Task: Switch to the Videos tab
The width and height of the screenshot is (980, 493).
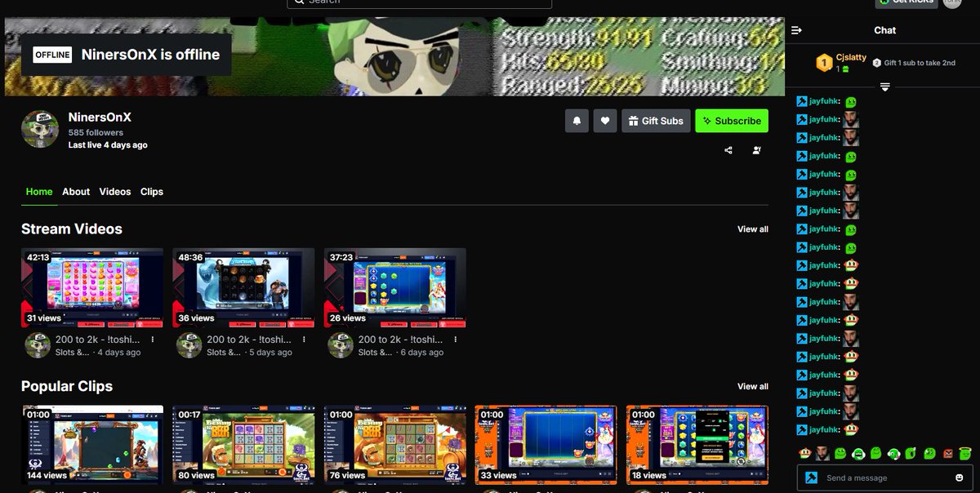Action: click(115, 192)
